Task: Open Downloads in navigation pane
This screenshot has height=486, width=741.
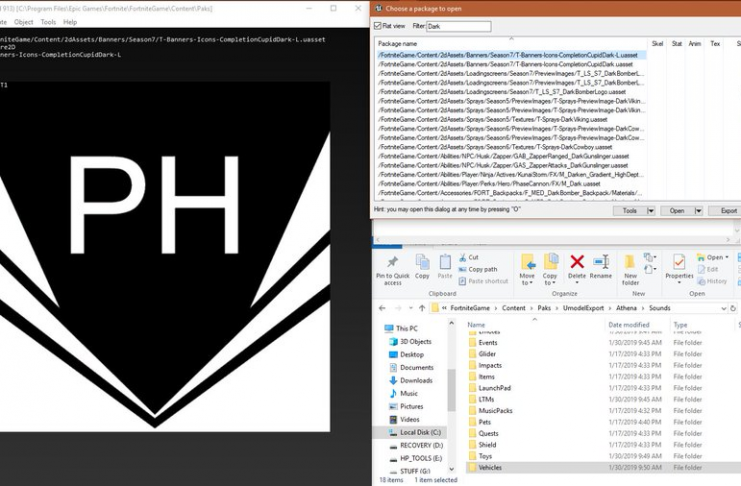Action: (411, 380)
